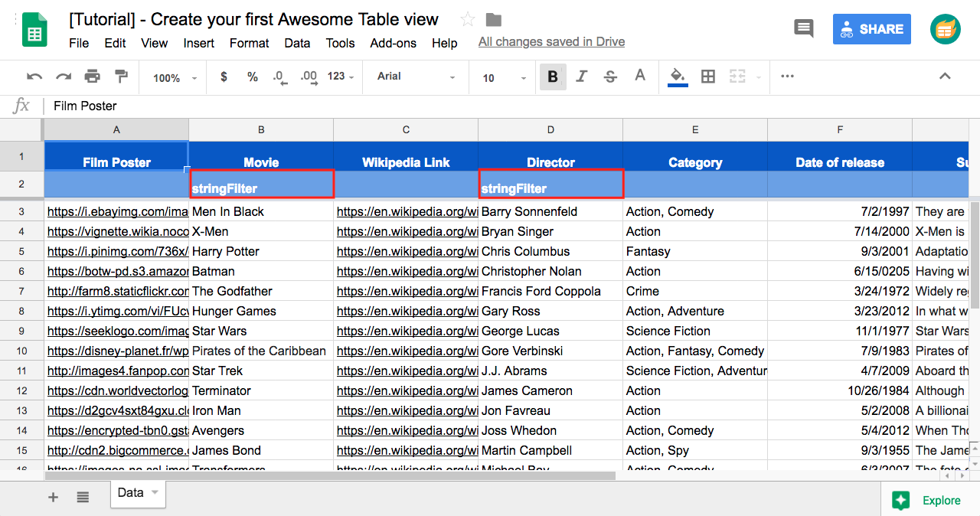
Task: Select the 10/26/1984 date cell
Action: pyautogui.click(x=840, y=390)
